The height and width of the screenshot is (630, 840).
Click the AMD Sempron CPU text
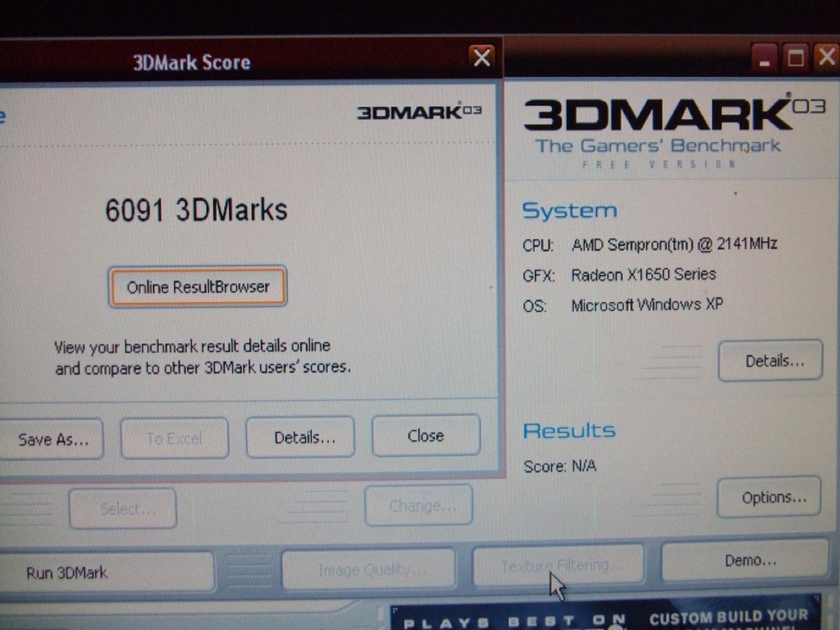click(x=674, y=244)
